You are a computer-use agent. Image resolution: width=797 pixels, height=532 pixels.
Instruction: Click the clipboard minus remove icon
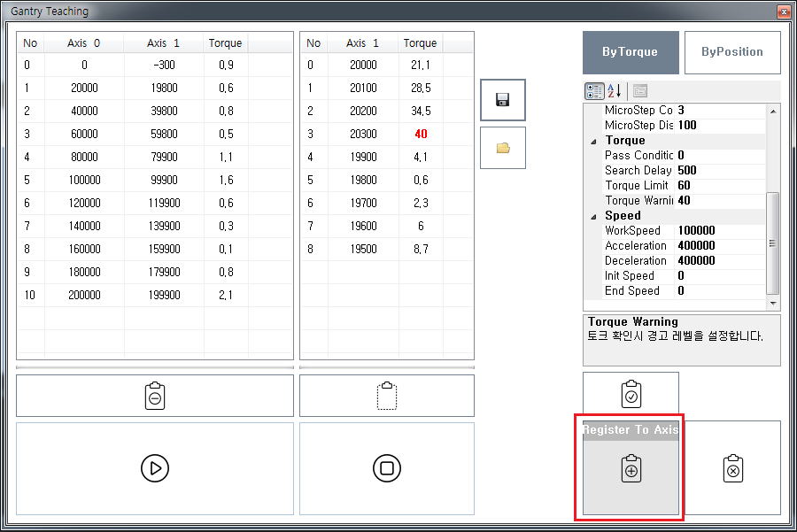[154, 396]
